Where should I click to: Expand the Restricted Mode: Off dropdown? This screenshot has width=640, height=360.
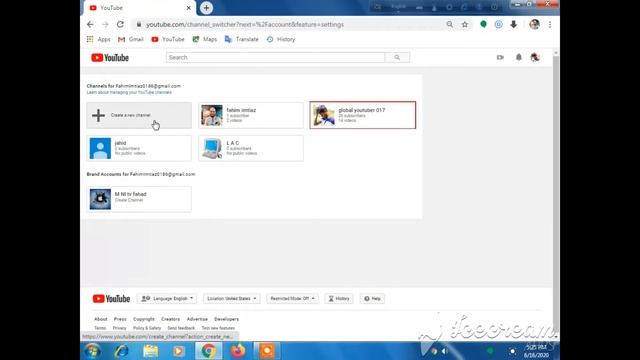pyautogui.click(x=292, y=298)
